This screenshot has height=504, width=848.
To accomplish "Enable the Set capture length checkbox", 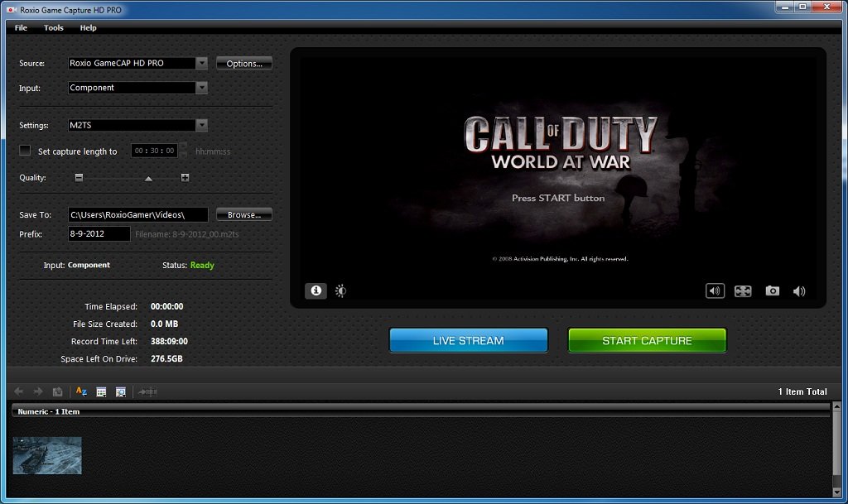I will pos(25,151).
